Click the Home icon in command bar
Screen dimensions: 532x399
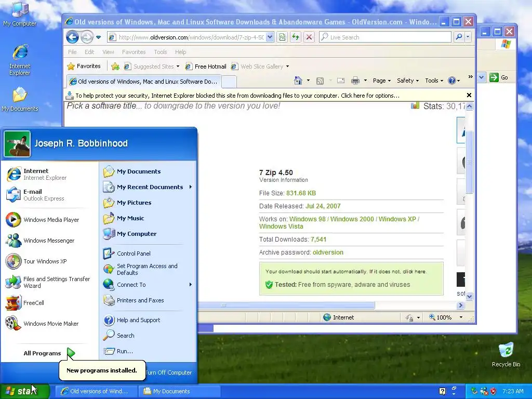(x=298, y=81)
